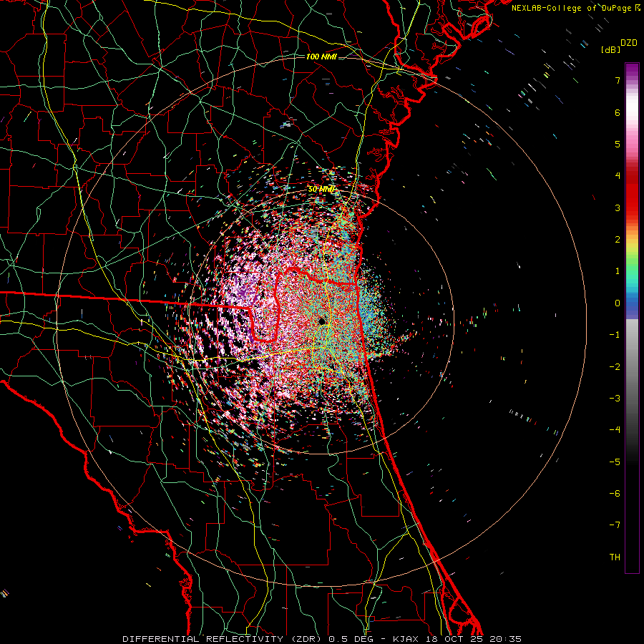The width and height of the screenshot is (644, 644).
Task: Click the 50 NMI range ring label
Action: click(321, 190)
